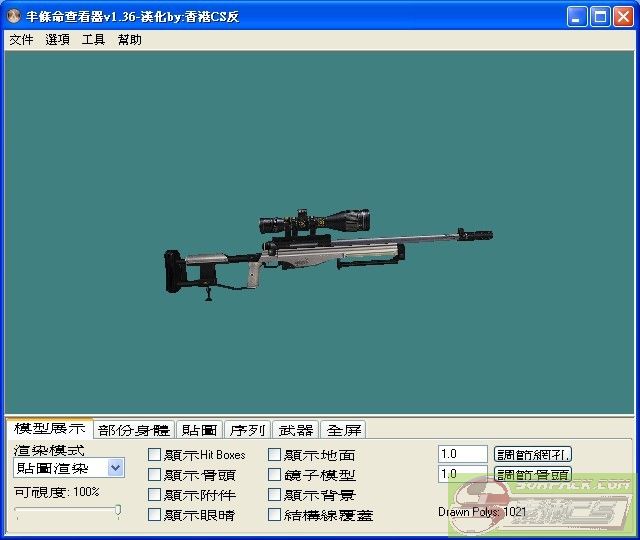Open the 選項 menu
The width and height of the screenshot is (640, 540).
[x=57, y=40]
